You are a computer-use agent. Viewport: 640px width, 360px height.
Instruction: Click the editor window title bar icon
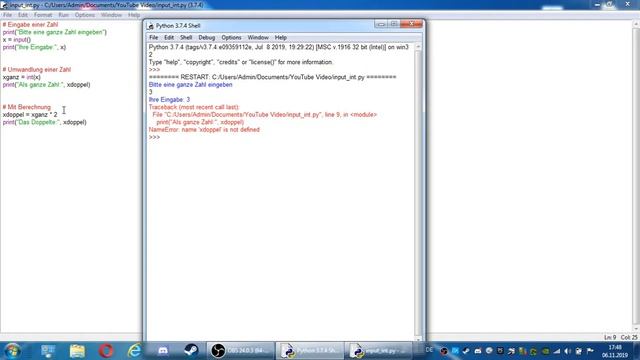coord(4,5)
